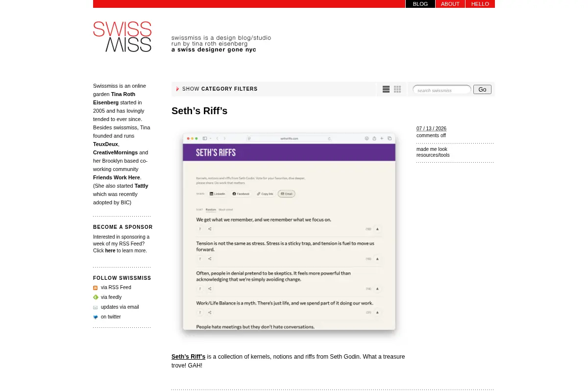Click the twitter bird icon

96,317
